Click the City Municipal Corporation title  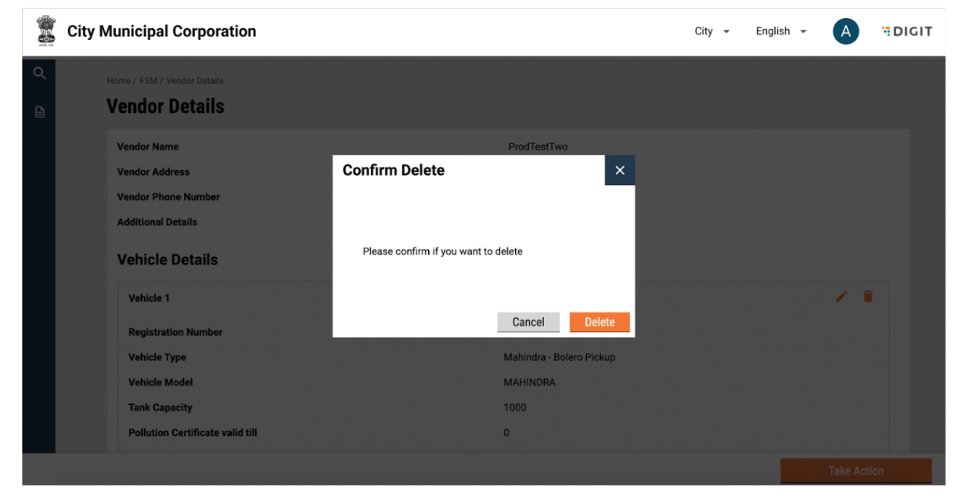161,31
